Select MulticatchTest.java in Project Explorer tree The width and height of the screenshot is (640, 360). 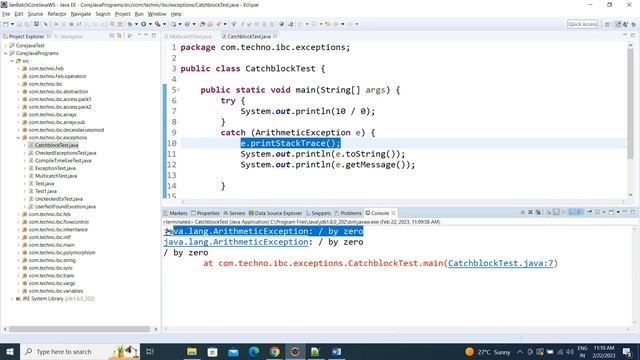point(56,176)
